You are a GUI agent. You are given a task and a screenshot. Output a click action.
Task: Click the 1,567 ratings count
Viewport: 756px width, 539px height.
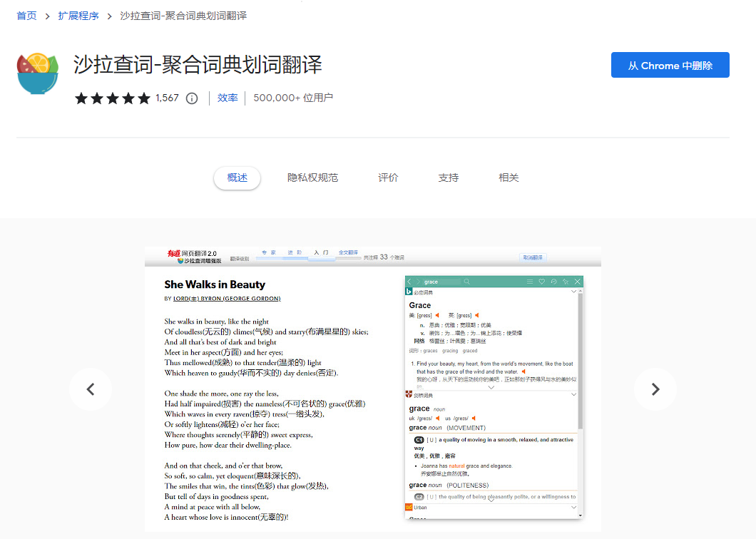pyautogui.click(x=167, y=98)
